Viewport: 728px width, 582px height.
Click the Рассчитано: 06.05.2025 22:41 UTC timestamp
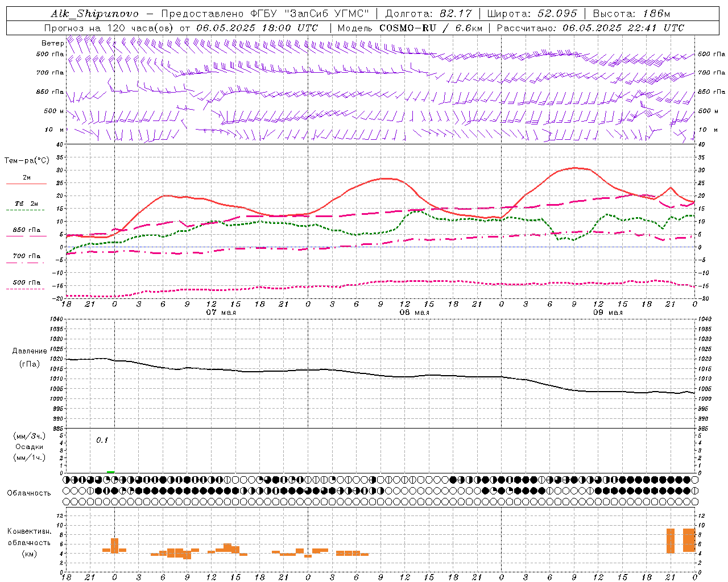coord(590,28)
